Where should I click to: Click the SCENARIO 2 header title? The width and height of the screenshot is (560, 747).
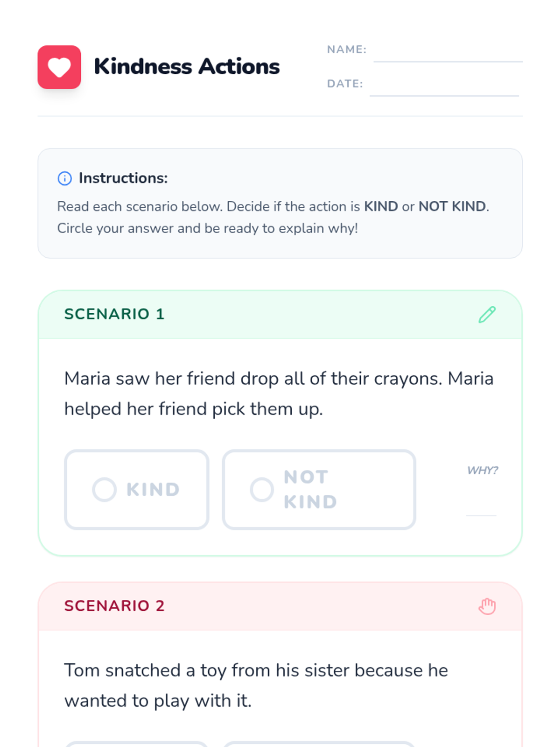tap(114, 606)
